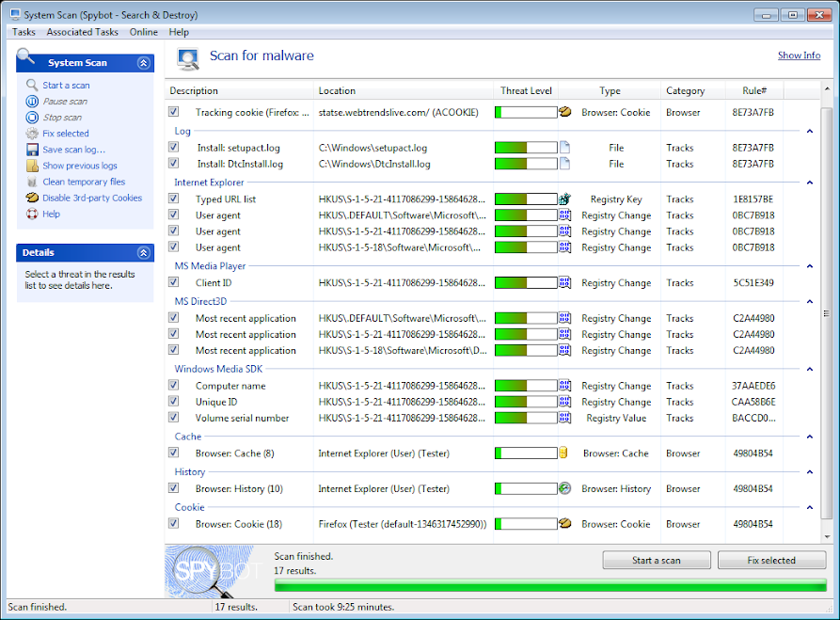Toggle the Typed URL list checkbox
Image resolution: width=840 pixels, height=620 pixels.
pyautogui.click(x=173, y=199)
